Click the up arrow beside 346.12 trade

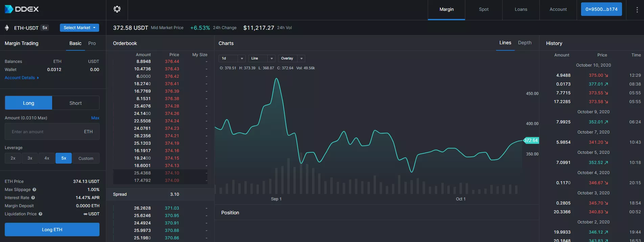click(x=606, y=232)
